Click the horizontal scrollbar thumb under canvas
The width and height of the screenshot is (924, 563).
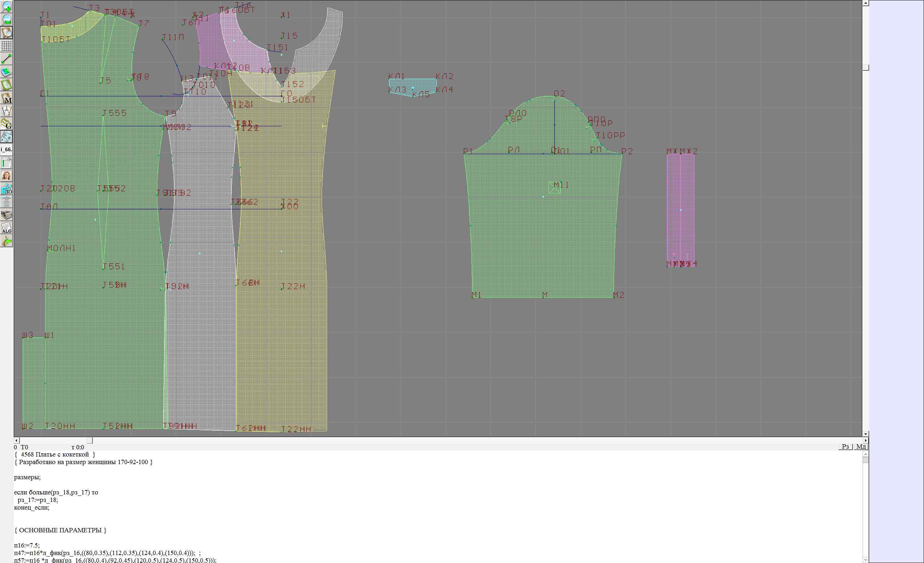point(90,440)
